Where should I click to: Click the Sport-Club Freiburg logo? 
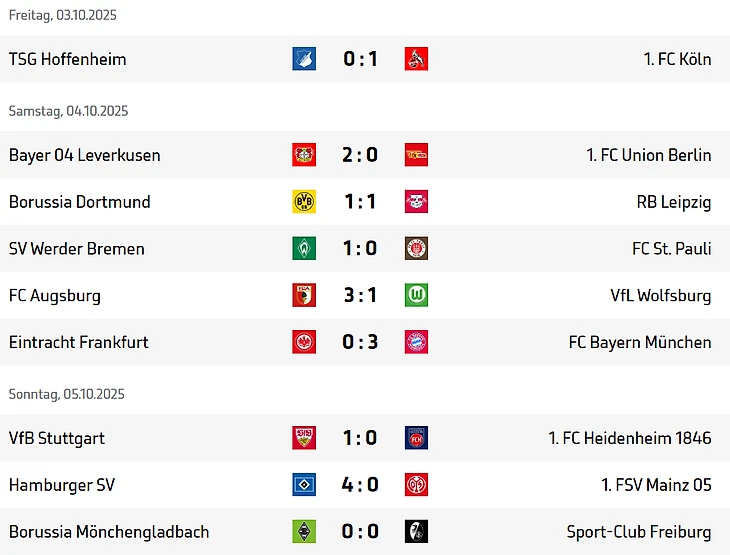pos(416,532)
